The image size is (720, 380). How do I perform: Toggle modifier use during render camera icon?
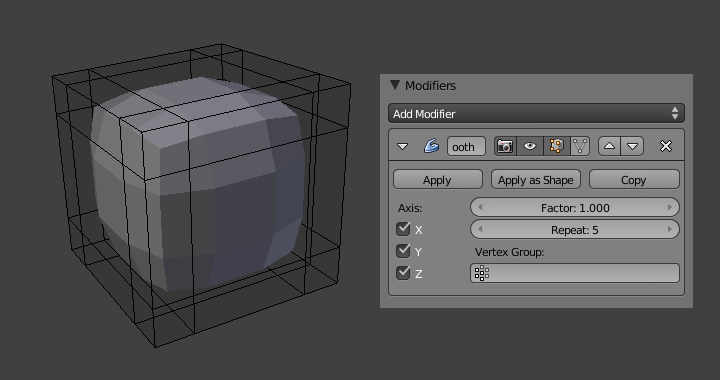(505, 146)
